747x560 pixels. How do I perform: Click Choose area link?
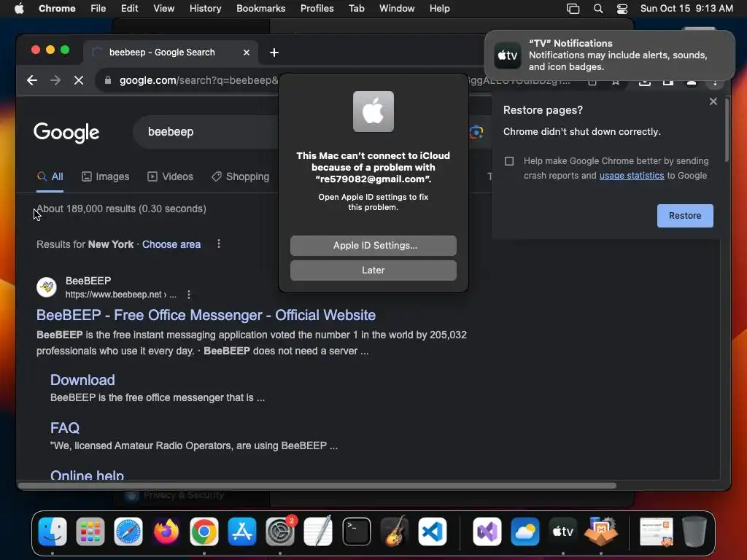point(171,244)
